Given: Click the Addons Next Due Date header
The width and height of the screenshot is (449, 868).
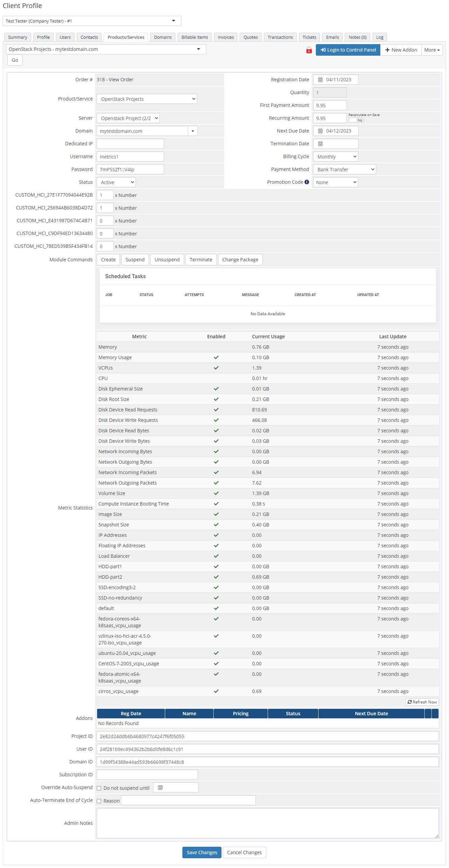Looking at the screenshot, I should coord(371,713).
